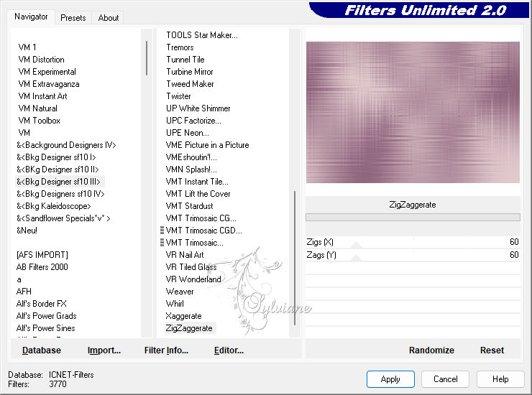Select &<Background Designers IV> category
Image resolution: width=532 pixels, height=395 pixels.
click(x=66, y=145)
